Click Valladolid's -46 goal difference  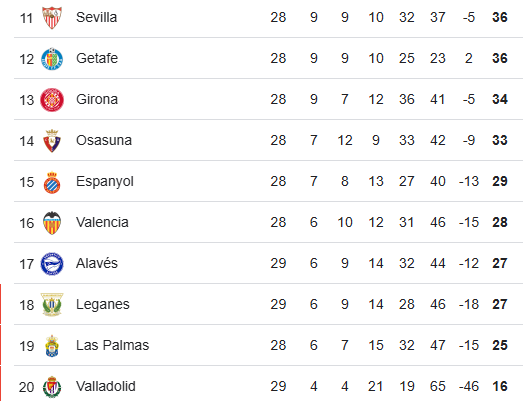pyautogui.click(x=469, y=387)
